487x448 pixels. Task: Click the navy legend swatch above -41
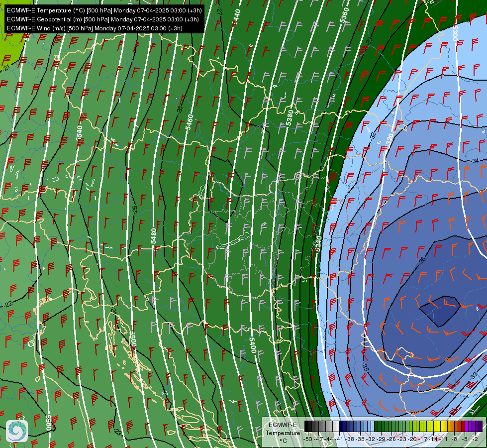341,427
